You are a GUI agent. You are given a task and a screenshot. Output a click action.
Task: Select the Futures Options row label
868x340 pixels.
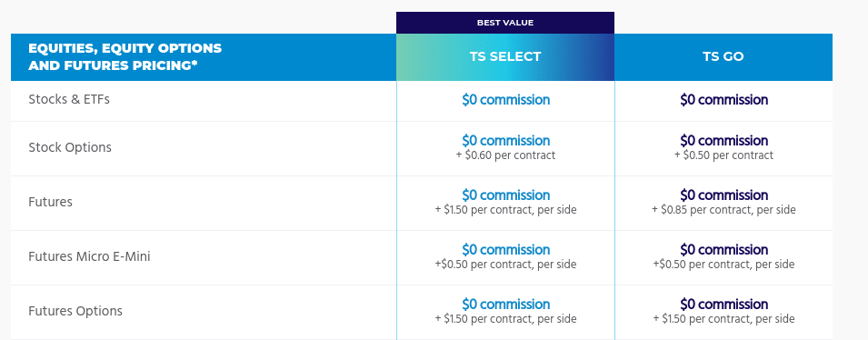pyautogui.click(x=75, y=311)
